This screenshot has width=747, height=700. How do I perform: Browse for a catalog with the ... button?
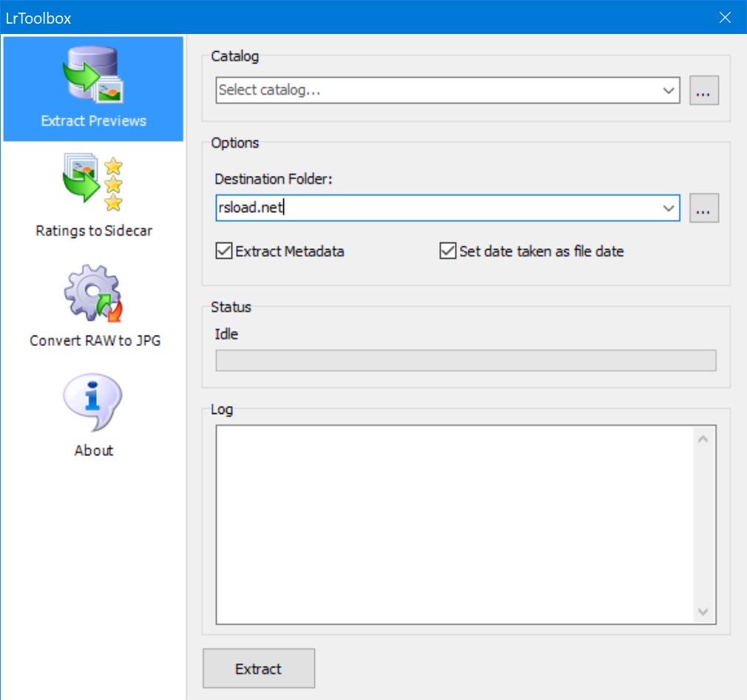703,90
